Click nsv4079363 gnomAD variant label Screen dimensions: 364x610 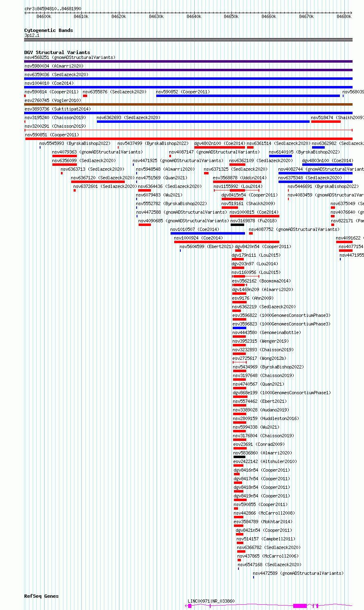98,152
